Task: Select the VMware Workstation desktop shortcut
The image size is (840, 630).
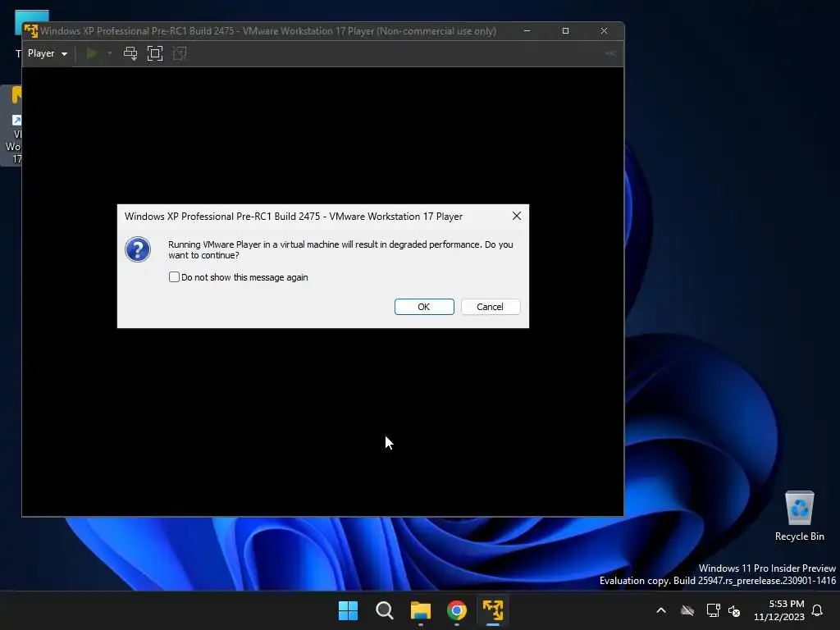Action: 11,126
